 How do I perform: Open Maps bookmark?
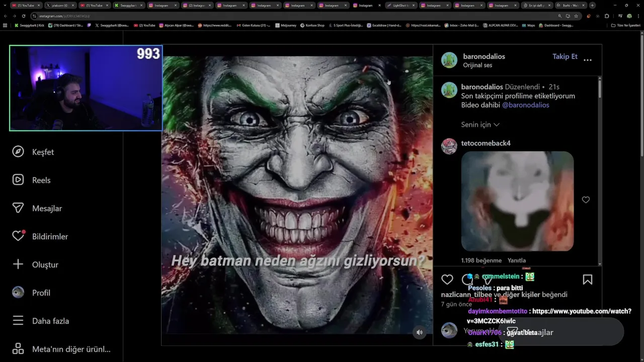pos(528,25)
